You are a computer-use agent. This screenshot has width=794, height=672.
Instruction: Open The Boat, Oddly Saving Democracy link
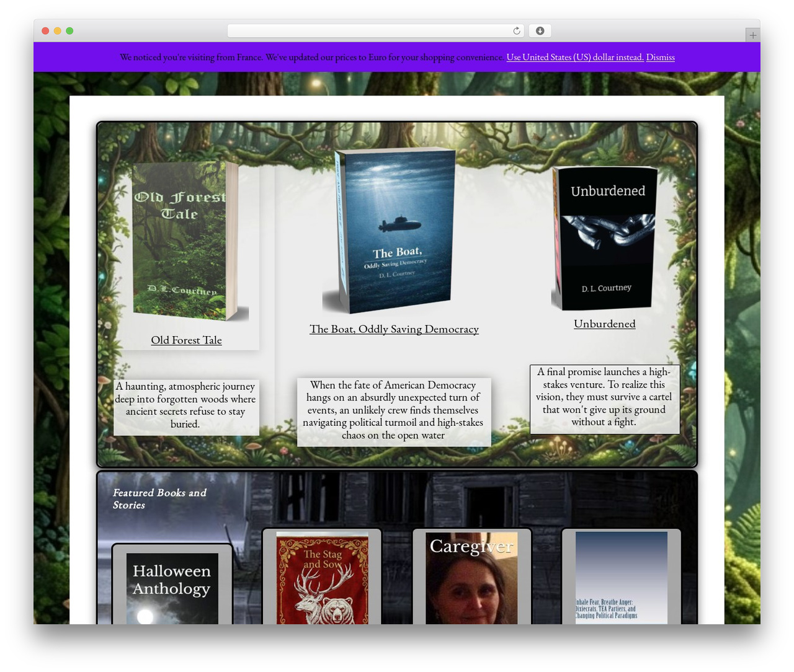click(x=394, y=329)
